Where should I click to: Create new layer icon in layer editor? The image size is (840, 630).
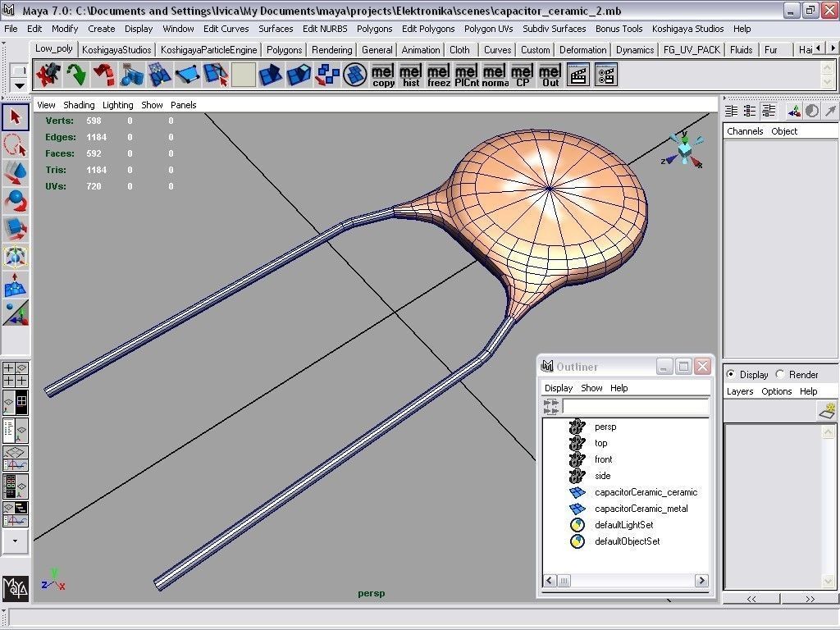point(829,411)
